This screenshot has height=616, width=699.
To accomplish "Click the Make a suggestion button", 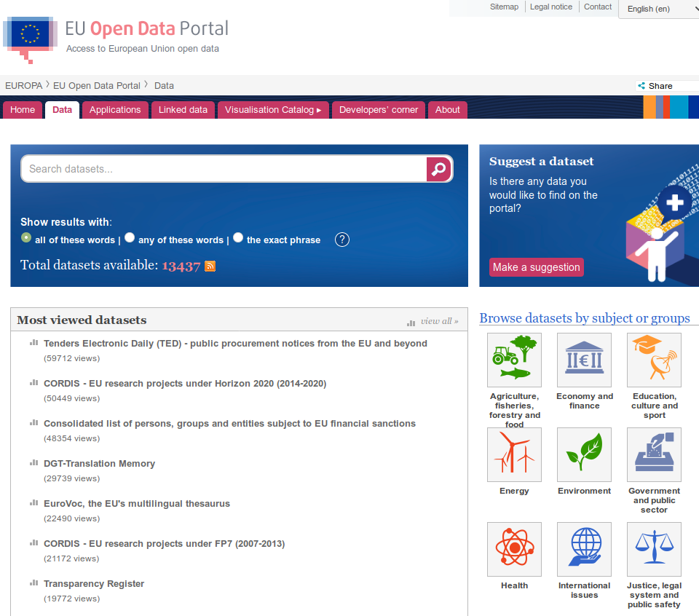I will coord(537,267).
